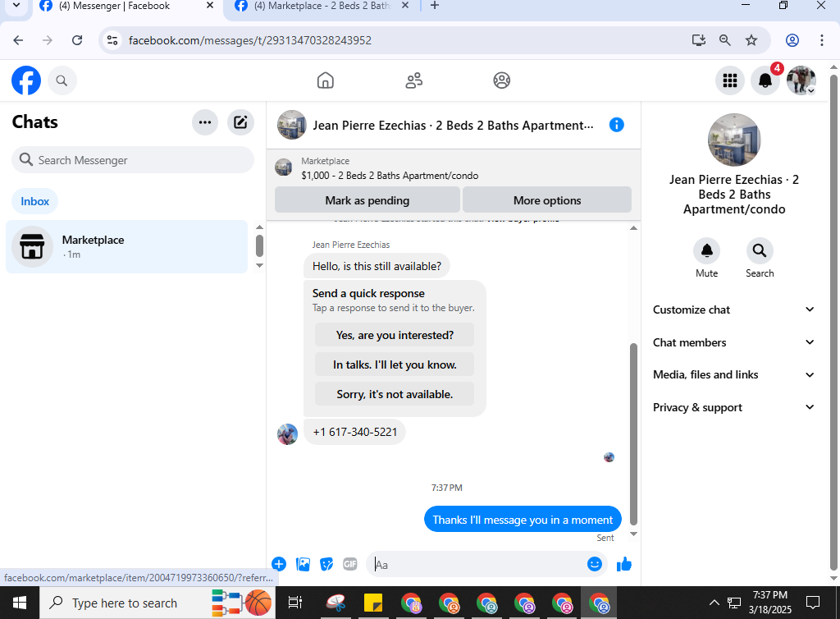Send a thumbs-up like
The image size is (840, 619).
624,564
